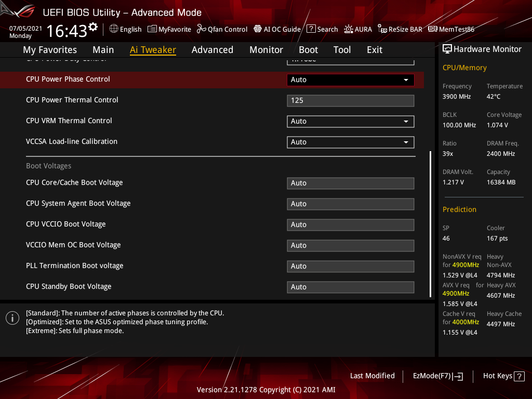This screenshot has height=399, width=532.
Task: Click the settings list vertical scrollbar
Action: click(x=430, y=224)
